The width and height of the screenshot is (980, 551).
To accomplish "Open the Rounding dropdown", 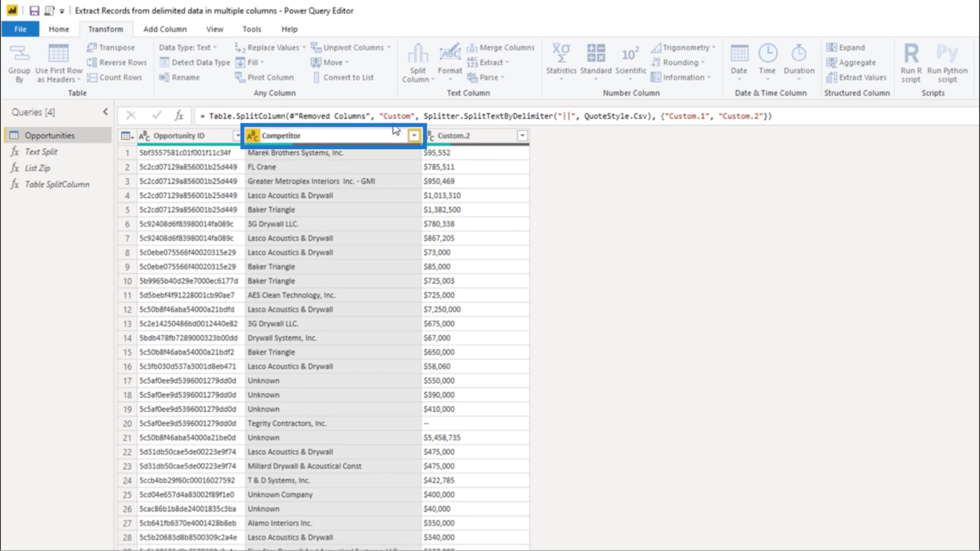I will click(x=678, y=62).
